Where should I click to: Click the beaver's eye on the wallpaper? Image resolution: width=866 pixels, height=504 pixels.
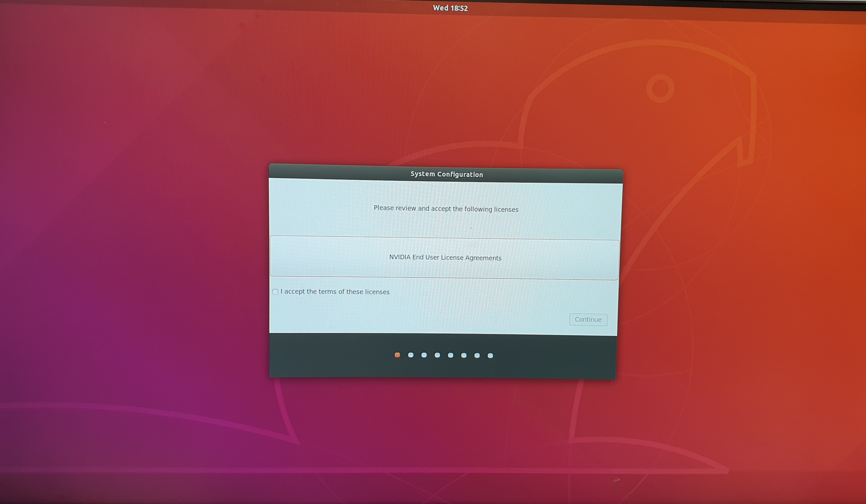pos(660,88)
